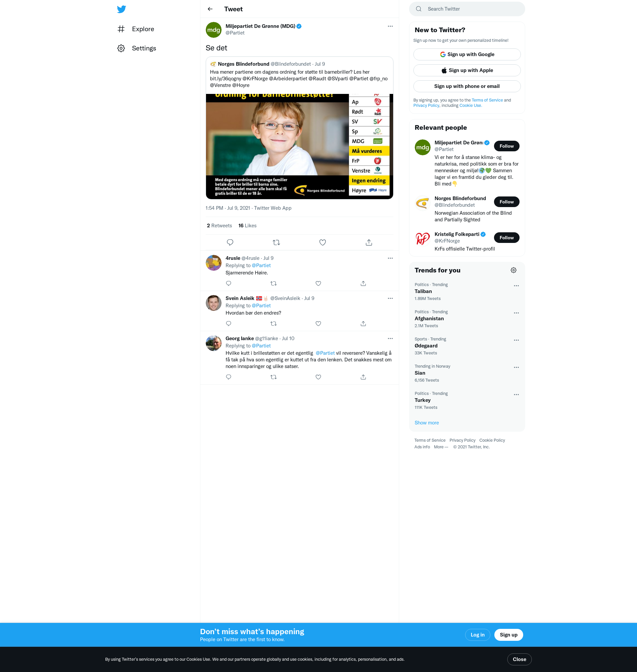Open Kristelig Folkeparti profile avatar

click(x=422, y=239)
